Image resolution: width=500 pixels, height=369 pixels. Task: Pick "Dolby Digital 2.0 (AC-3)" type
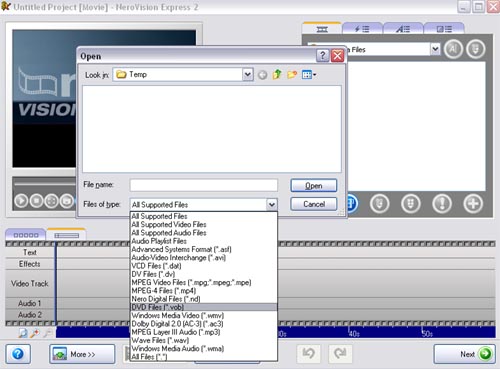point(204,324)
